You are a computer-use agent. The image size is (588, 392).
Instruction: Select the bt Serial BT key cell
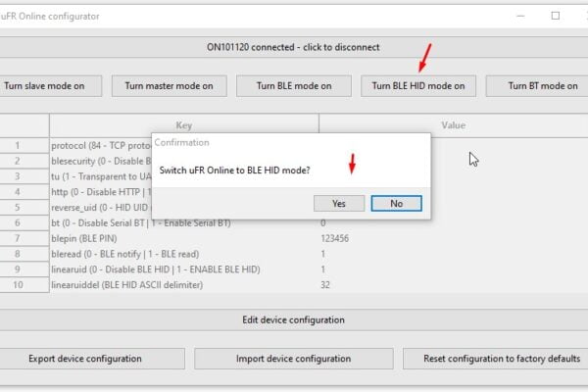coord(184,223)
